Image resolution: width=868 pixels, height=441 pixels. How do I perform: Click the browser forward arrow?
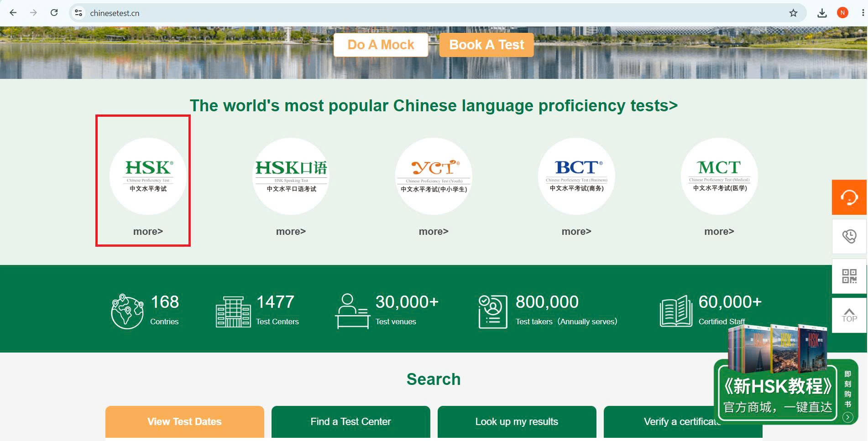pyautogui.click(x=33, y=13)
